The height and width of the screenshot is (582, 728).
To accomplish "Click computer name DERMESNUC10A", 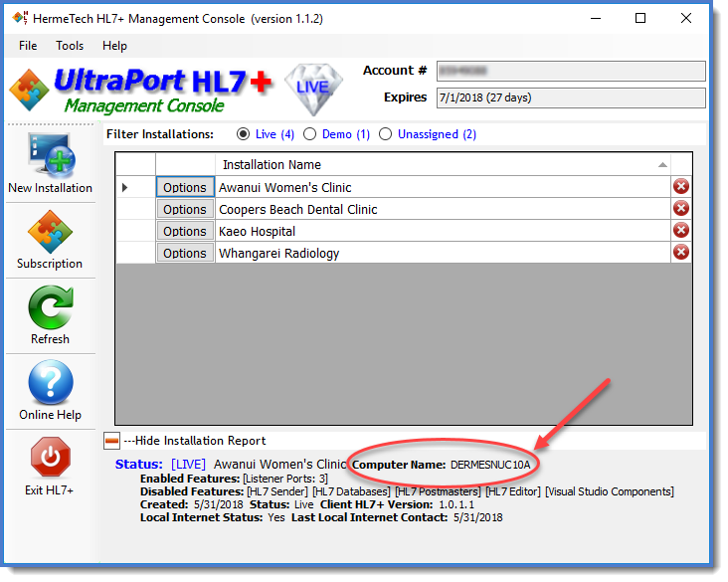I will 490,465.
